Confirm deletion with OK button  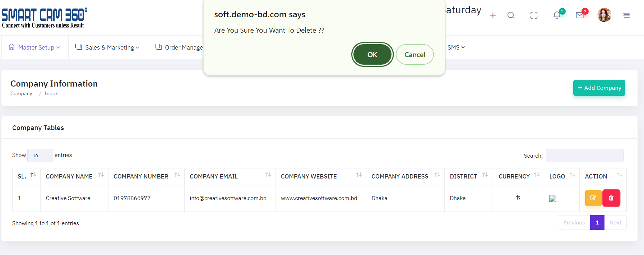coord(372,55)
